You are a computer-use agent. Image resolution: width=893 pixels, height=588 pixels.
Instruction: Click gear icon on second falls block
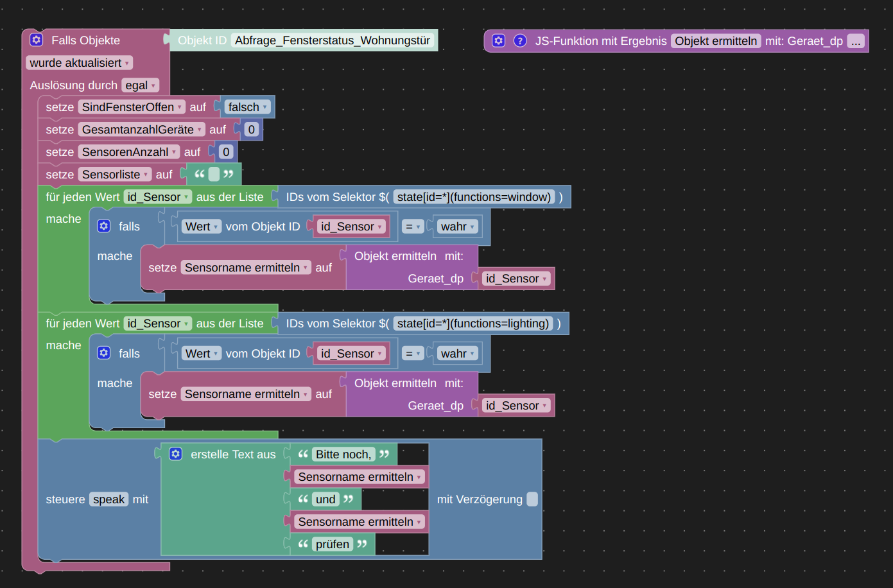click(104, 353)
